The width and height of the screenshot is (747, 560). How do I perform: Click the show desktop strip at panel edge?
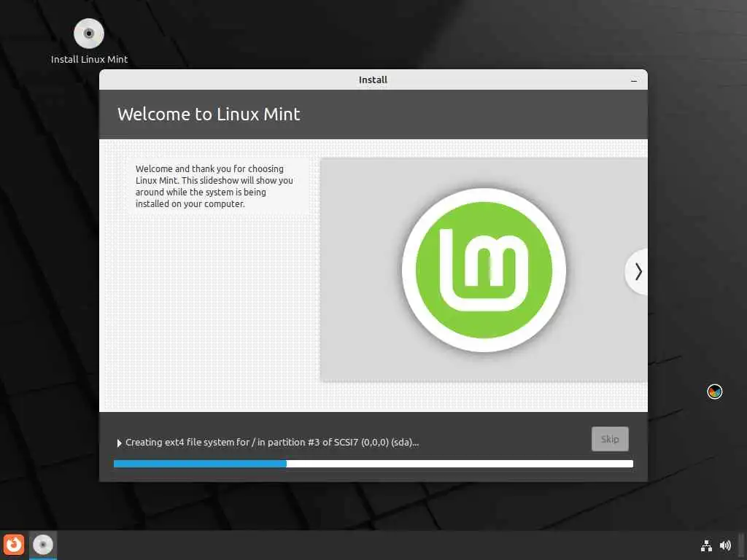(x=741, y=545)
